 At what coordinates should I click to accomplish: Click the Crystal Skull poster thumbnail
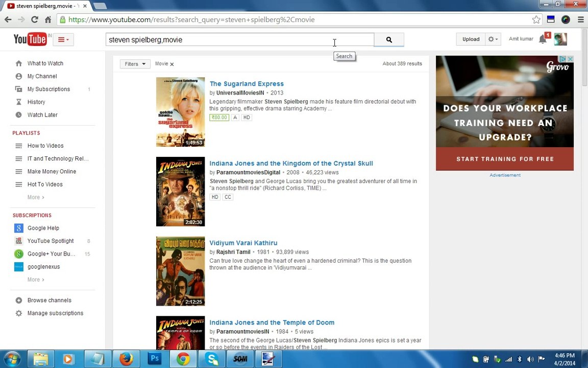click(x=180, y=192)
